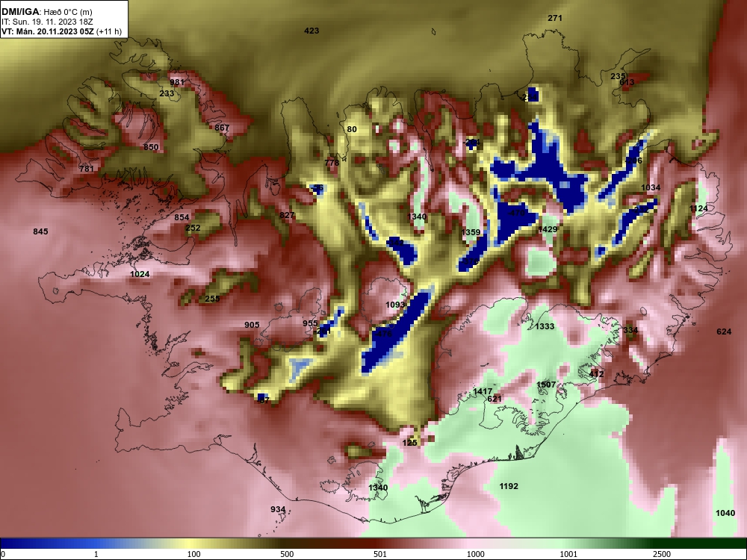The height and width of the screenshot is (560, 747).
Task: Click the map value '80'
Action: (352, 129)
